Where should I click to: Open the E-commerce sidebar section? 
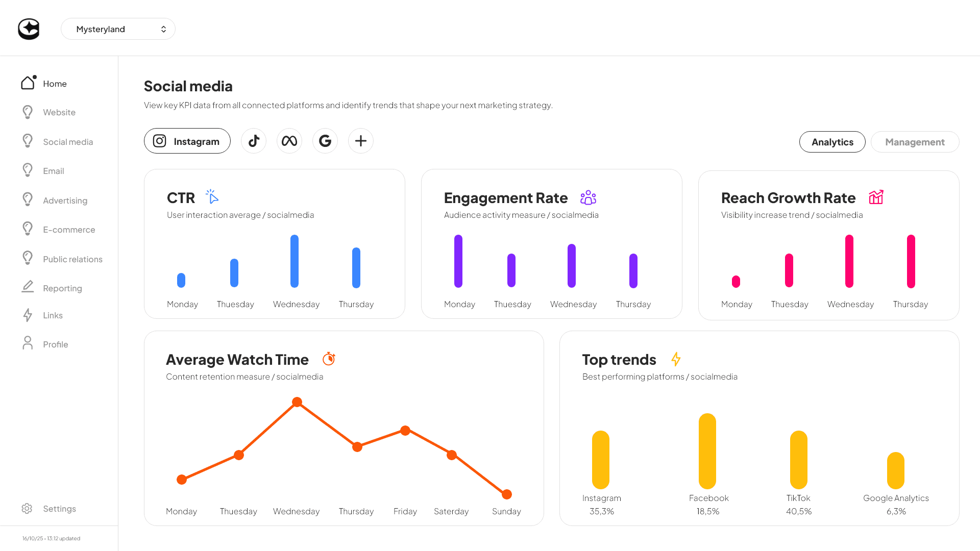pyautogui.click(x=68, y=230)
